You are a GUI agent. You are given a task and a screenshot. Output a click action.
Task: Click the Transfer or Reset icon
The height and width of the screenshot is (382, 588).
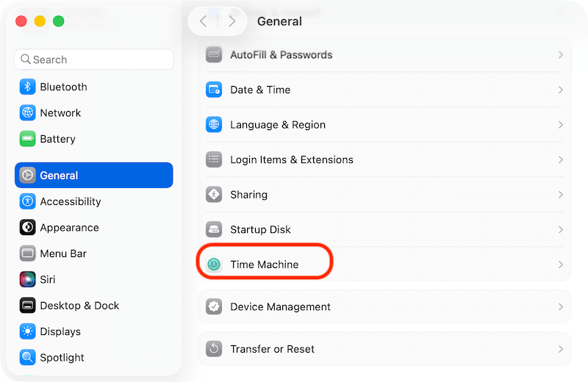214,349
